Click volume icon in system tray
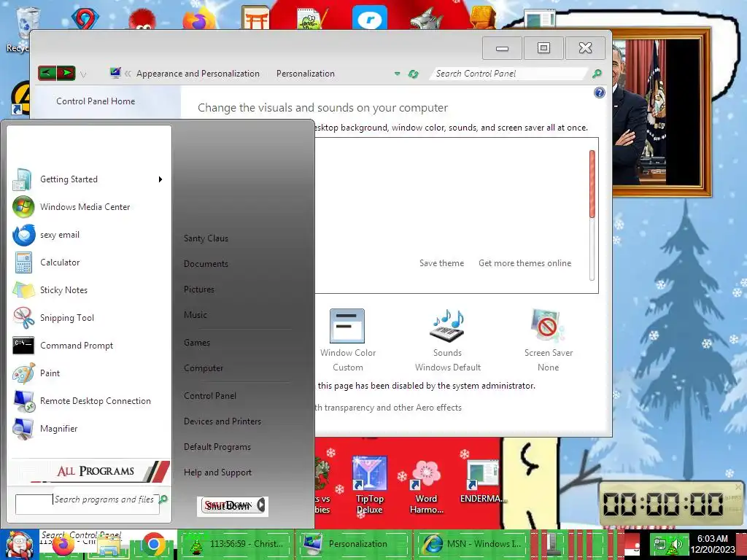 pos(676,544)
